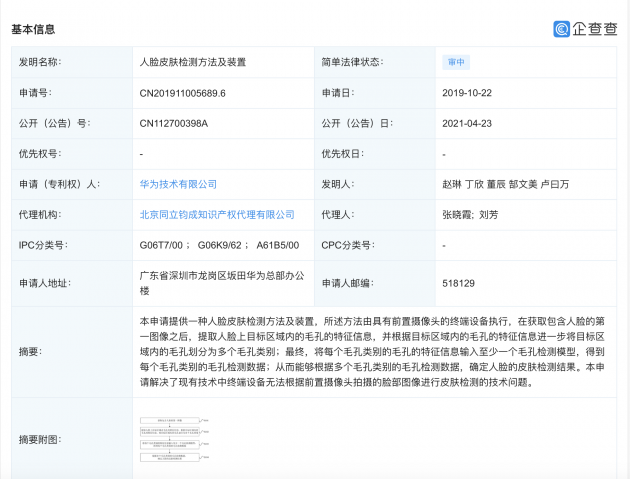Open the 华为技术有限公司 applicant link
This screenshot has width=630, height=479.
tap(178, 184)
